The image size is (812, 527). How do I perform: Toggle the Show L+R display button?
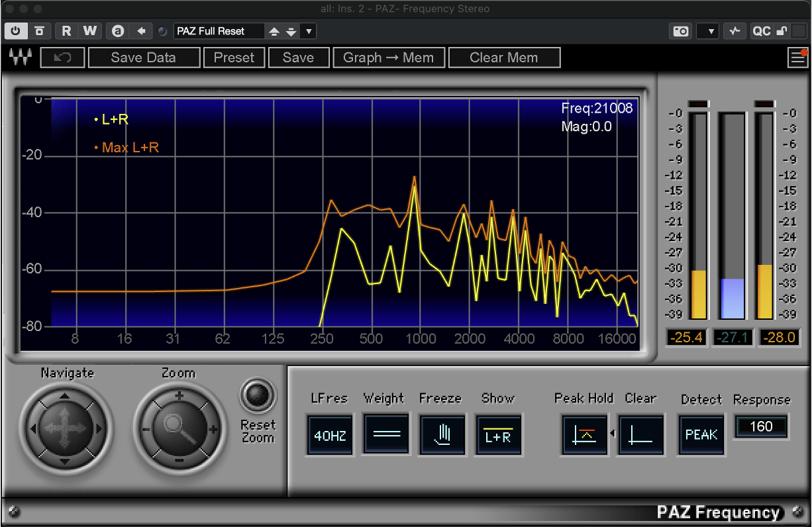click(x=498, y=435)
